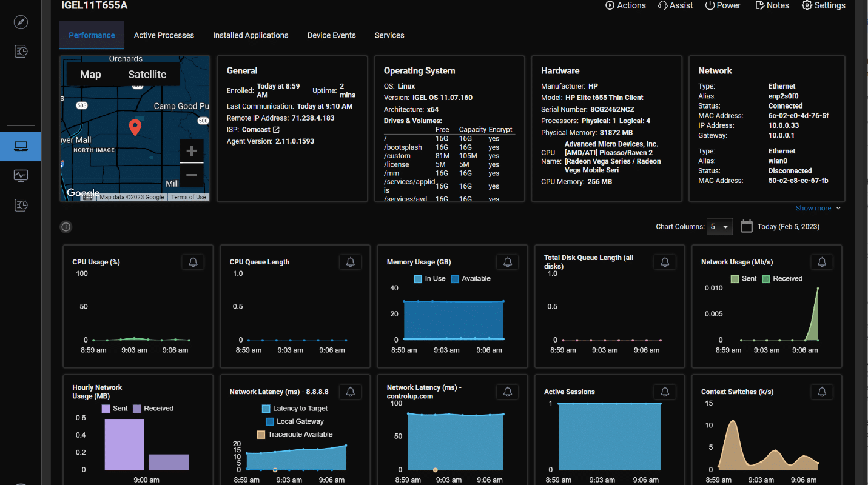This screenshot has width=868, height=485.
Task: Click the bell on CPU Usage chart
Action: pyautogui.click(x=193, y=262)
